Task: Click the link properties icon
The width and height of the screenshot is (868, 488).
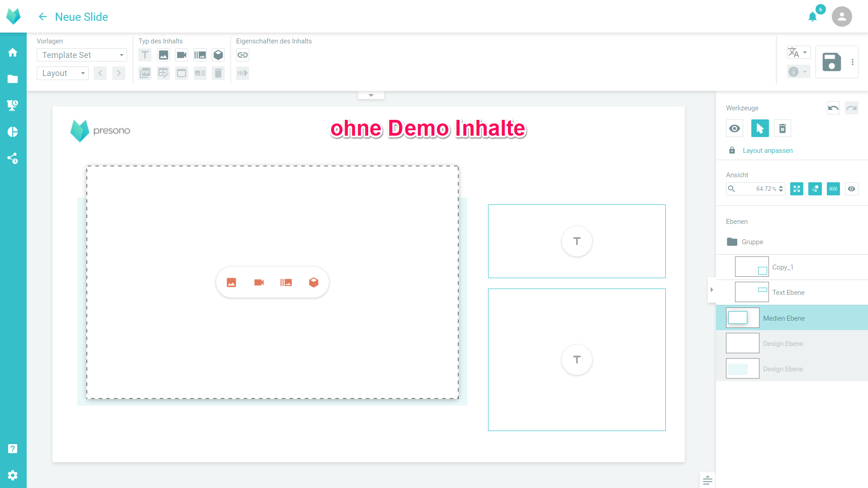Action: click(x=242, y=55)
